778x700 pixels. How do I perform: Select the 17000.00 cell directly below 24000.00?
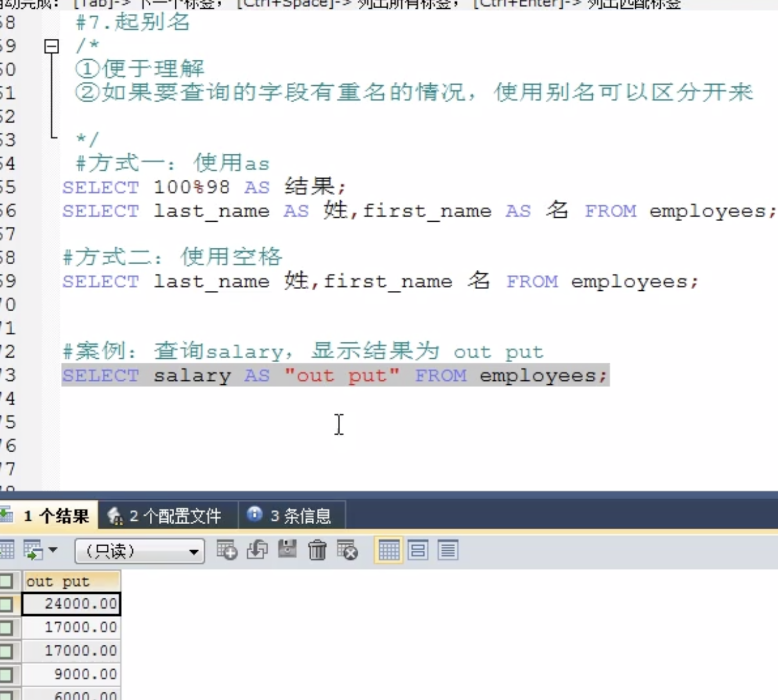click(71, 627)
